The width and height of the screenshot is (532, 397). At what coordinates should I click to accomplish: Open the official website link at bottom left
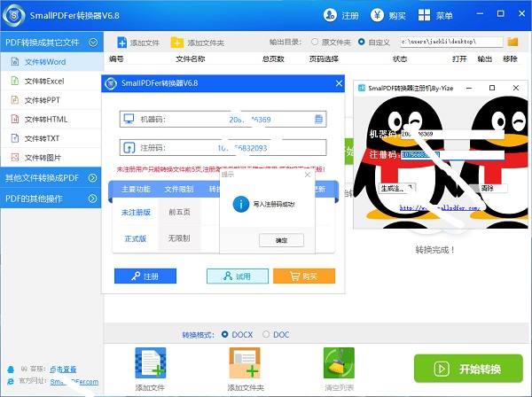tap(74, 382)
